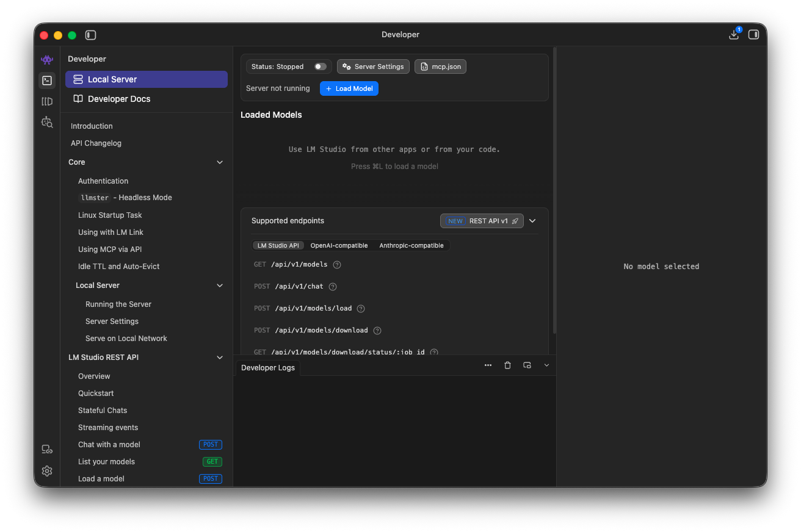This screenshot has width=801, height=532.
Task: Collapse the Local Server docs subsection chevron
Action: (x=220, y=286)
